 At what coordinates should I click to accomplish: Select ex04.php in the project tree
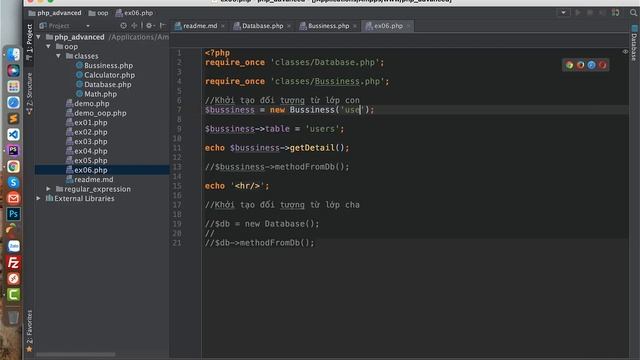click(87, 151)
